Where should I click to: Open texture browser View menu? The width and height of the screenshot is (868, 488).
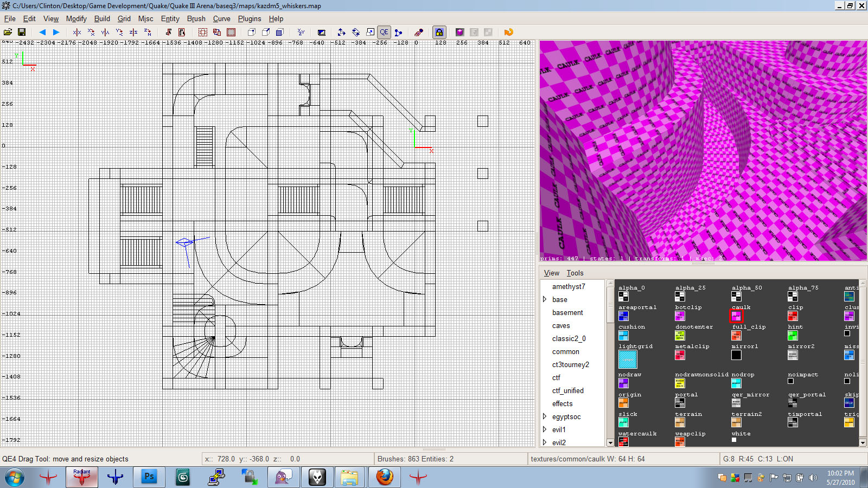(x=552, y=273)
